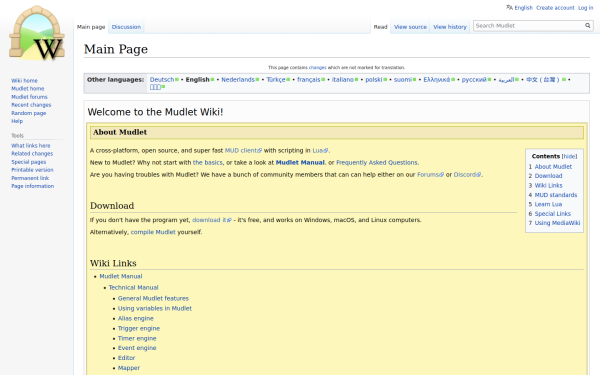This screenshot has height=375, width=600.
Task: Switch language to Türkçe
Action: pos(276,80)
